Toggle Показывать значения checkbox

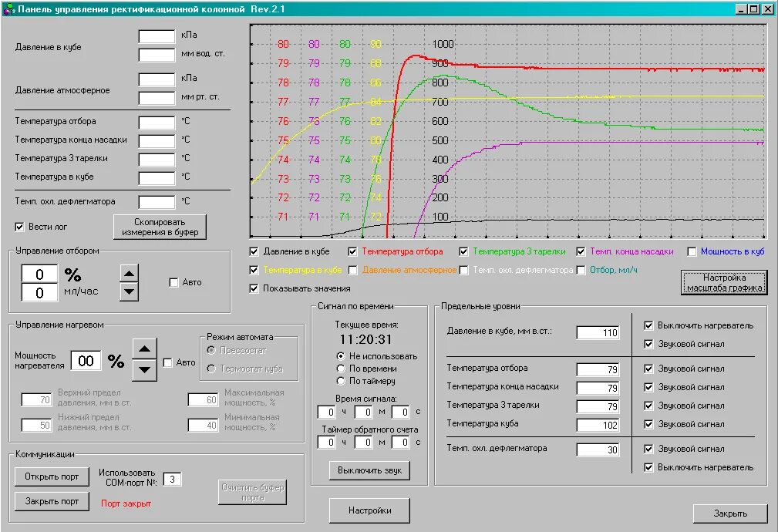[x=254, y=288]
